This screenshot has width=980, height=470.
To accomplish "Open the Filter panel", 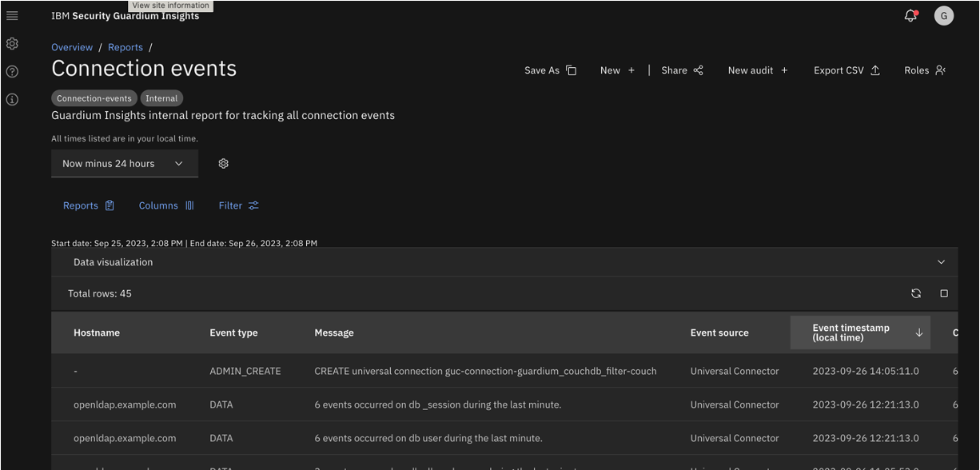I will pyautogui.click(x=238, y=205).
